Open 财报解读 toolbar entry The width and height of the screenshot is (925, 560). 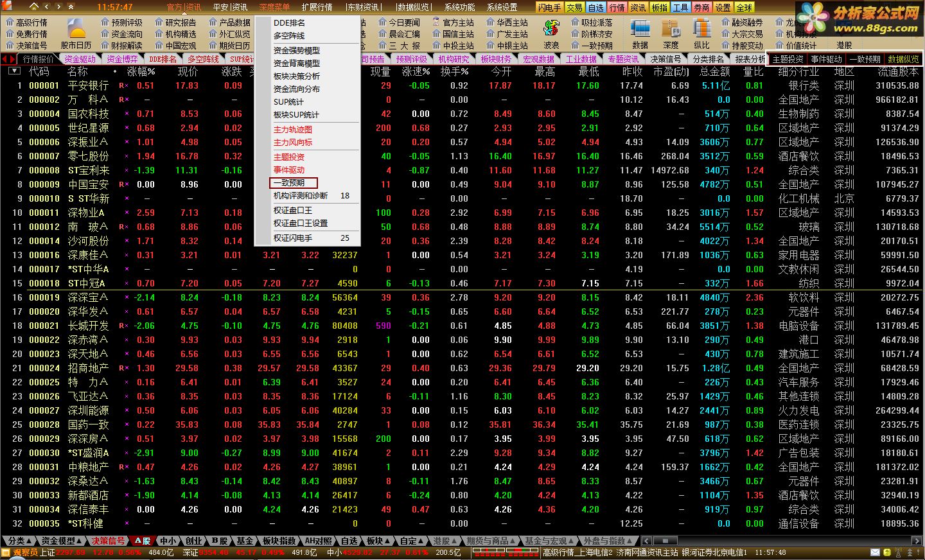[x=121, y=46]
